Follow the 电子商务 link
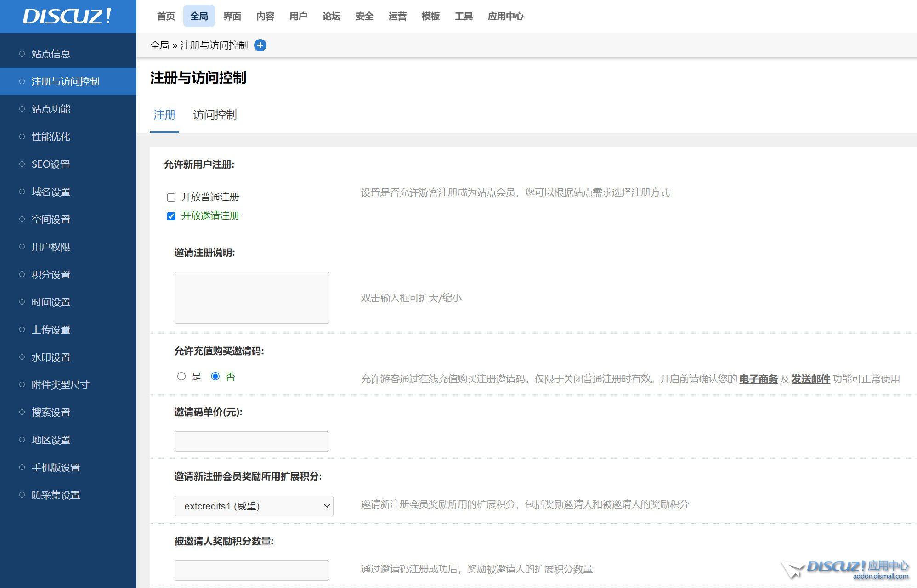The image size is (917, 588). pyautogui.click(x=758, y=379)
